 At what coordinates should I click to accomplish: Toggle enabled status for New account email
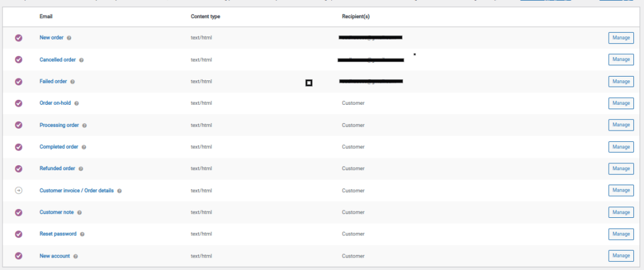[18, 256]
